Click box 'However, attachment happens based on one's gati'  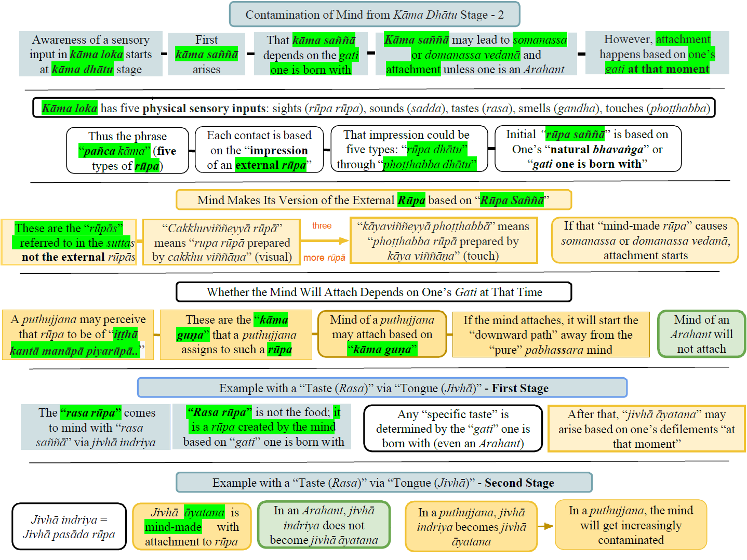point(657,53)
